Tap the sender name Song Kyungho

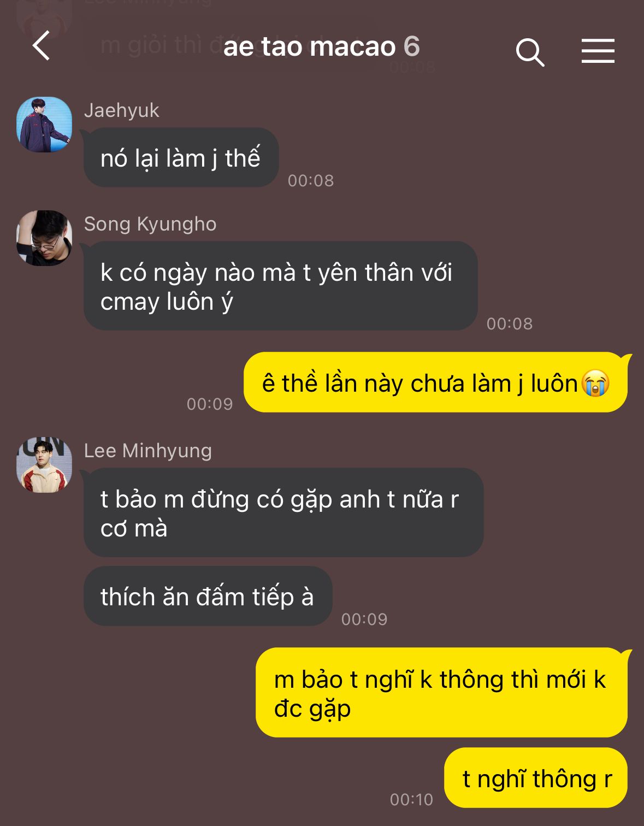150,224
